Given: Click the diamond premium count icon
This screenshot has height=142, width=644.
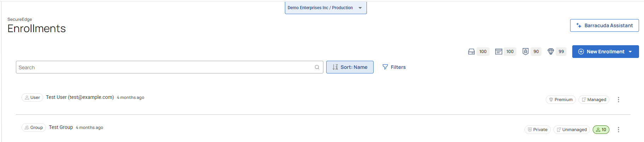Looking at the screenshot, I should pyautogui.click(x=551, y=52).
